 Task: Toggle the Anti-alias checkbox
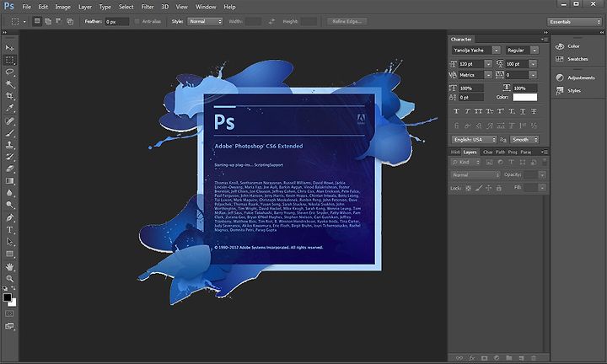tap(137, 22)
